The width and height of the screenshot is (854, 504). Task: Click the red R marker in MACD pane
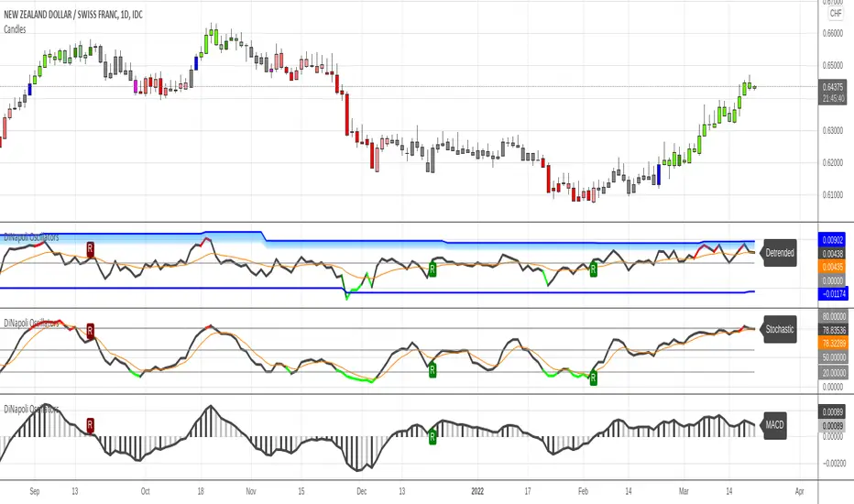pos(90,424)
